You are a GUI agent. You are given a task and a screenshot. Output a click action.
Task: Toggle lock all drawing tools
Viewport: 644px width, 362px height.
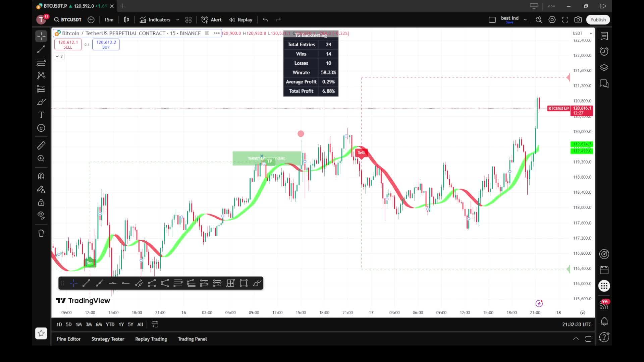click(41, 202)
